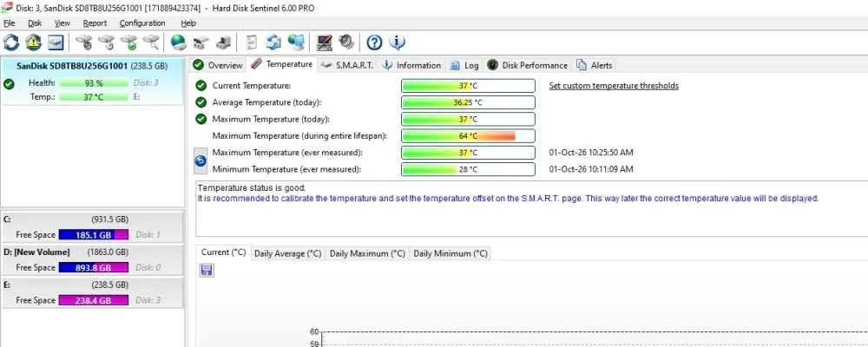Open help with blue question mark icon

pos(375,42)
